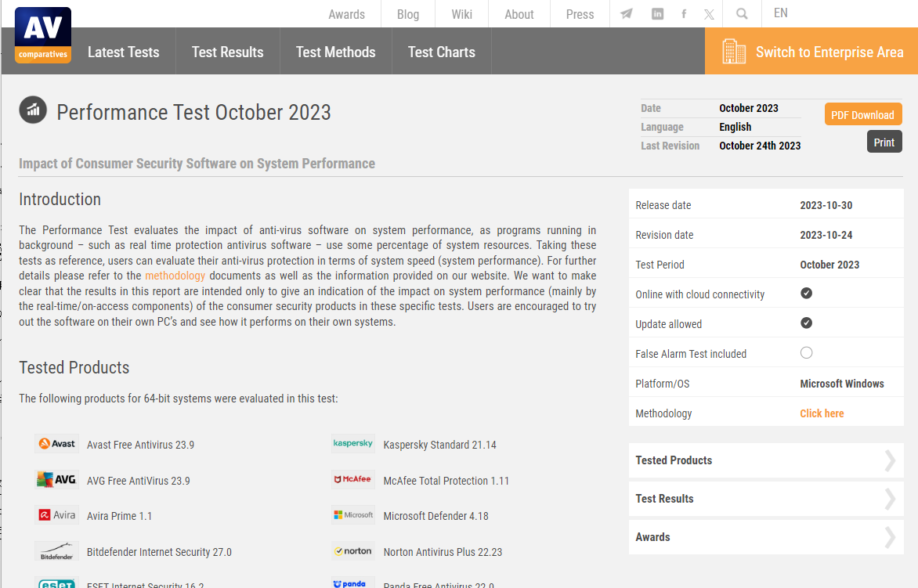The image size is (918, 588).
Task: Expand the Tested Products sidebar section
Action: [766, 460]
